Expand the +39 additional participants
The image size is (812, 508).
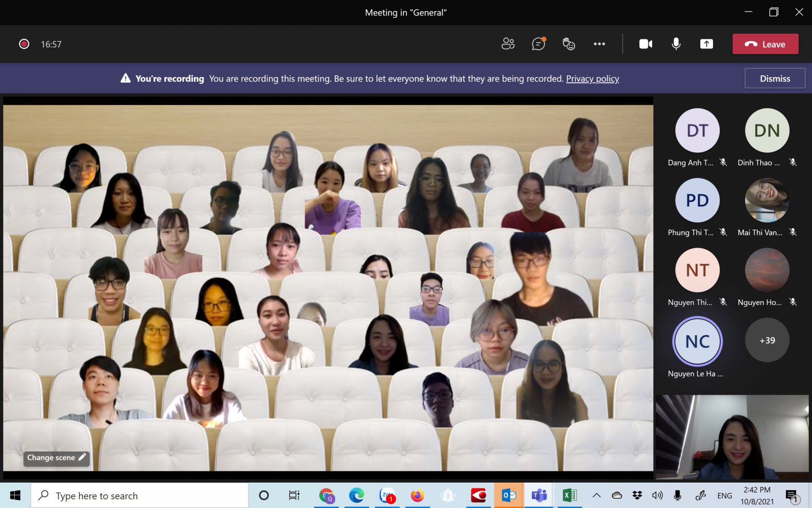767,340
